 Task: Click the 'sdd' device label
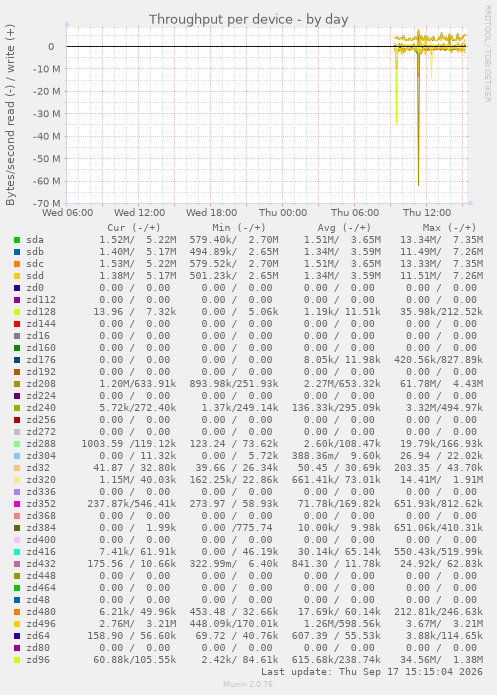click(x=35, y=276)
